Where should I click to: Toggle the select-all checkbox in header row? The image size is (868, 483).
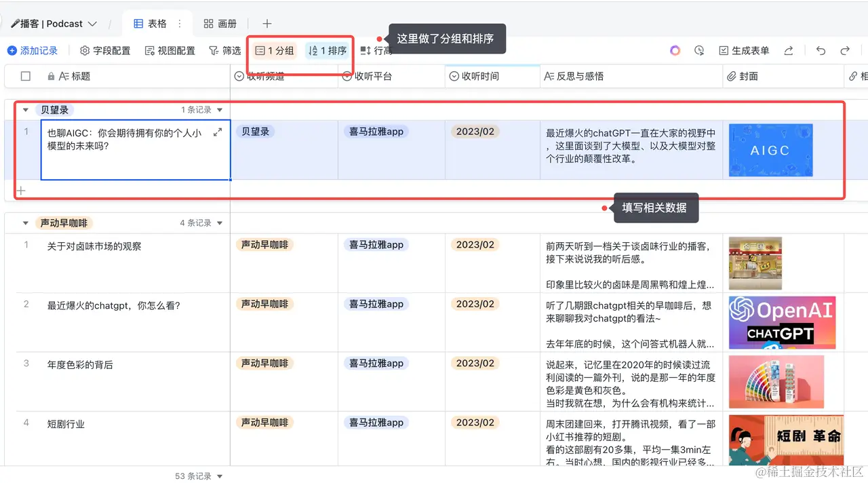25,76
